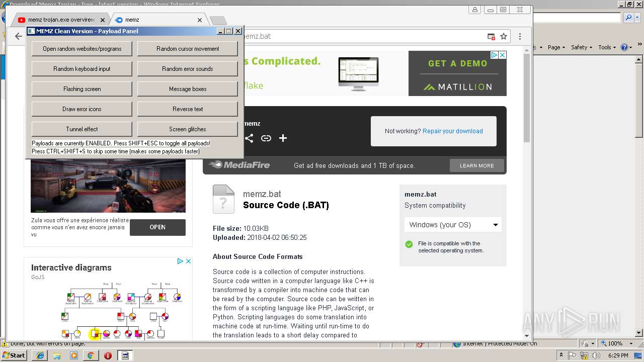Close Interactive diagrams ad with X
The image size is (644, 362).
tap(188, 261)
